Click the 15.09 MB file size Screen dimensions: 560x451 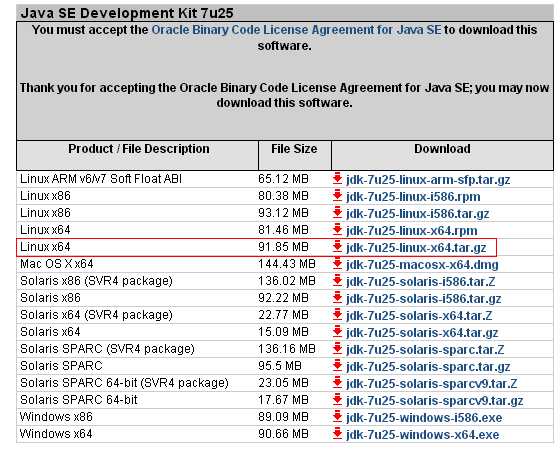point(283,332)
